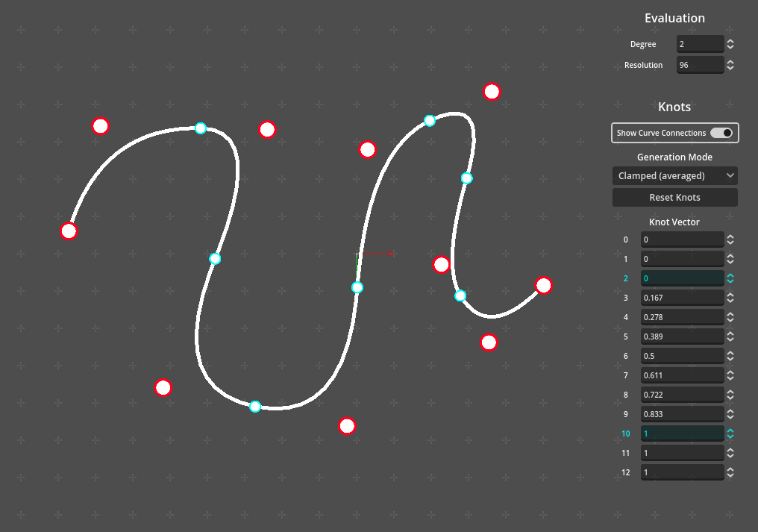The width and height of the screenshot is (758, 532).
Task: Edit the Degree input field
Action: pos(700,43)
